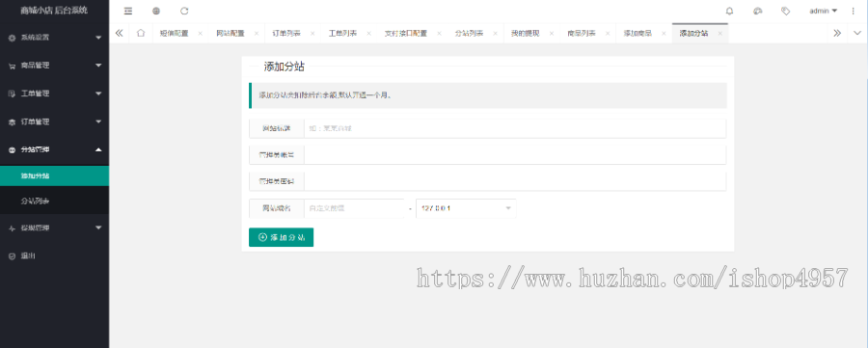The width and height of the screenshot is (868, 348).
Task: Click the 商品管理 cart icon in sidebar
Action: click(13, 66)
